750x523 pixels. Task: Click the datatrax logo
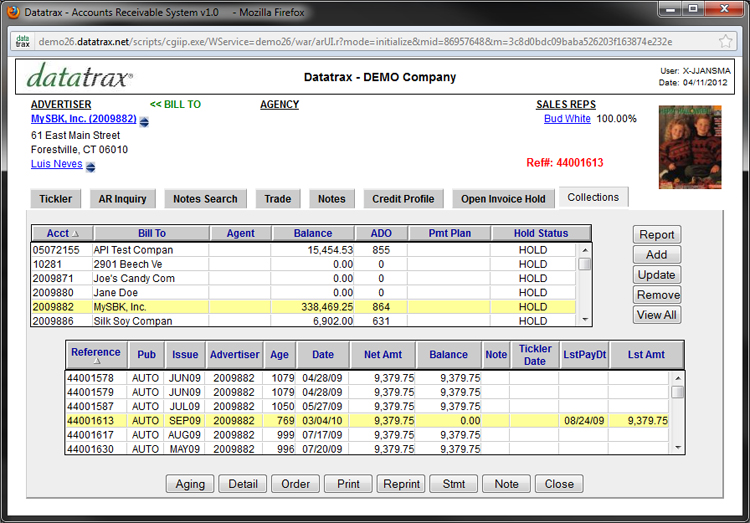[79, 76]
